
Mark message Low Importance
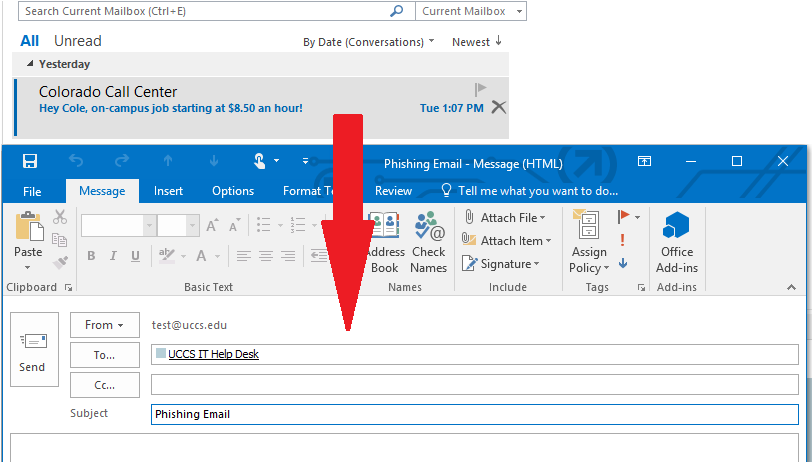pos(623,263)
